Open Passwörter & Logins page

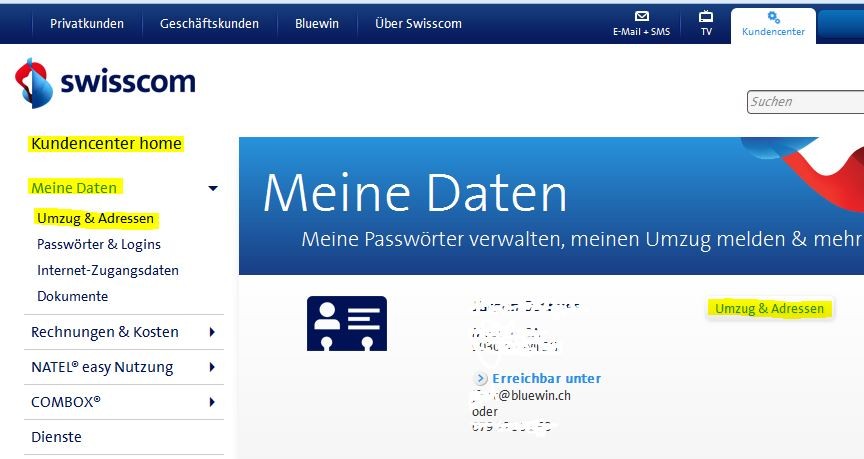pyautogui.click(x=99, y=244)
